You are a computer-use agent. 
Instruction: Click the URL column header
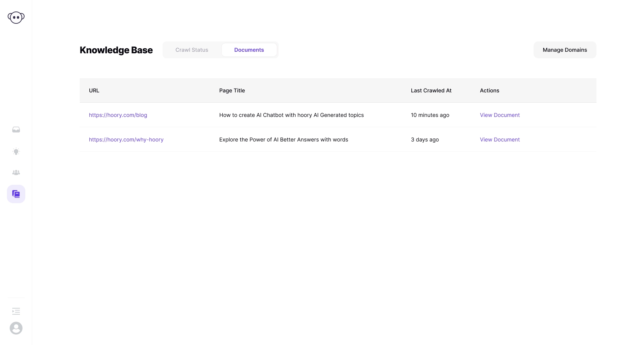pyautogui.click(x=94, y=90)
